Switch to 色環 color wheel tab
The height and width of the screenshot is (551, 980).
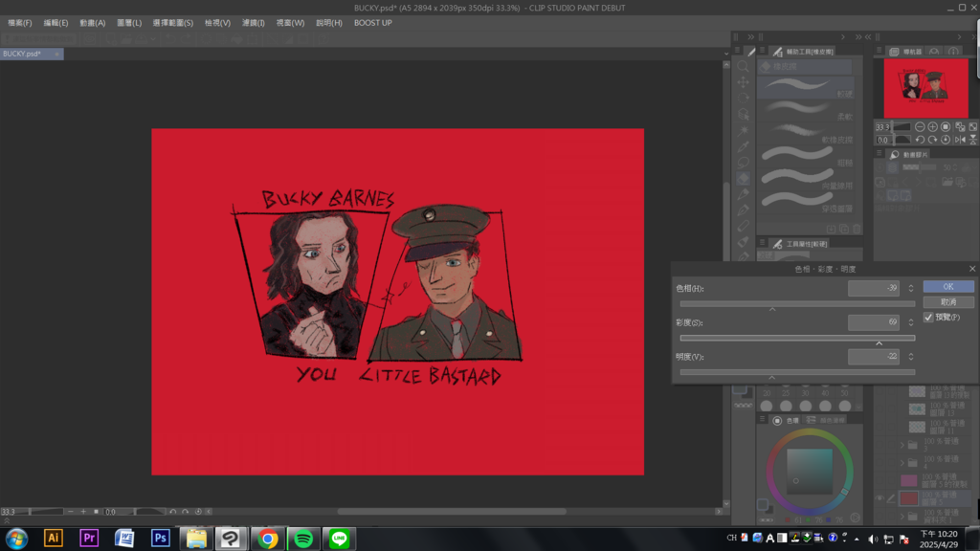coord(787,421)
